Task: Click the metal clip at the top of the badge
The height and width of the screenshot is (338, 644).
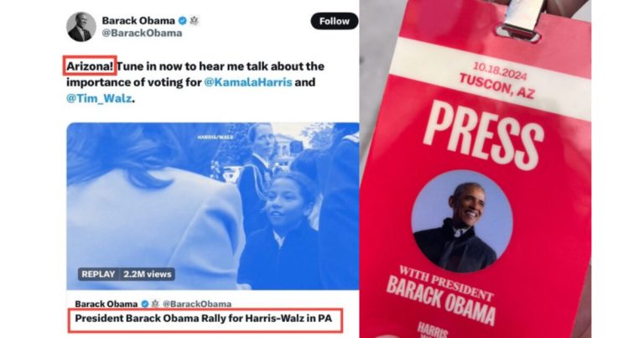Action: point(520,20)
